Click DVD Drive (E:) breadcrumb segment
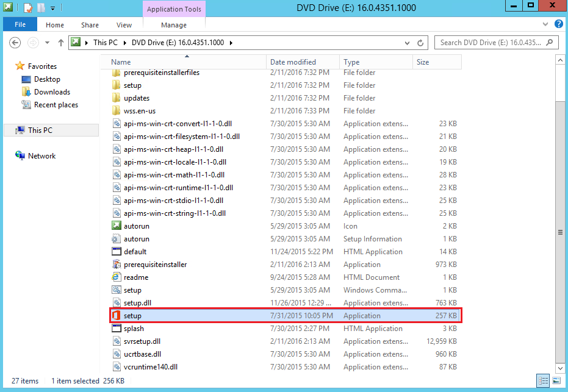Image resolution: width=568 pixels, height=392 pixels. [x=178, y=43]
